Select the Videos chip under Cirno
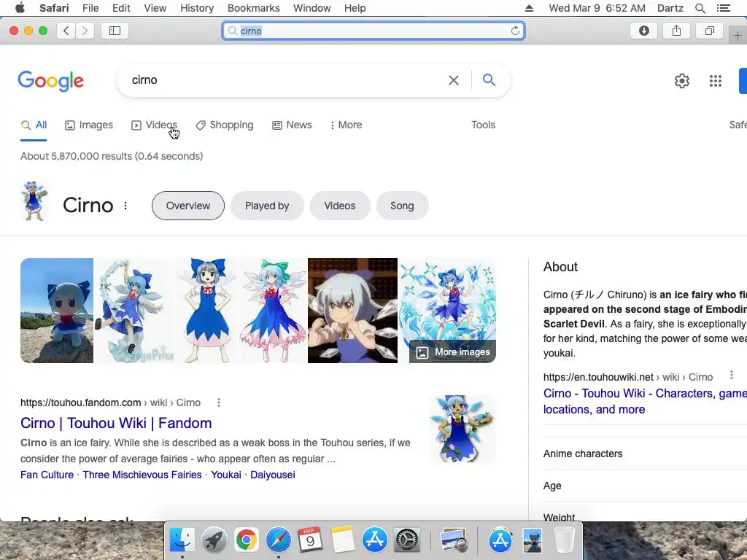747x560 pixels. click(x=340, y=206)
